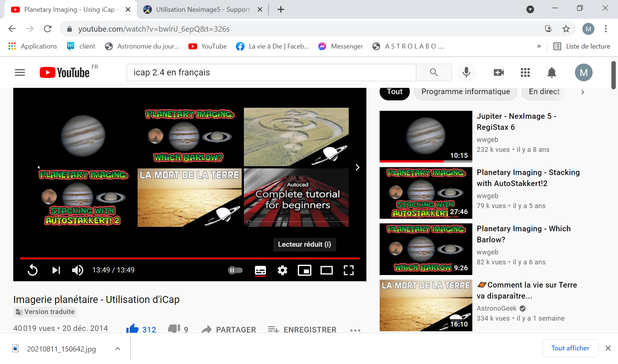
Task: Visit the AstronoGeek channel
Action: tap(497, 308)
